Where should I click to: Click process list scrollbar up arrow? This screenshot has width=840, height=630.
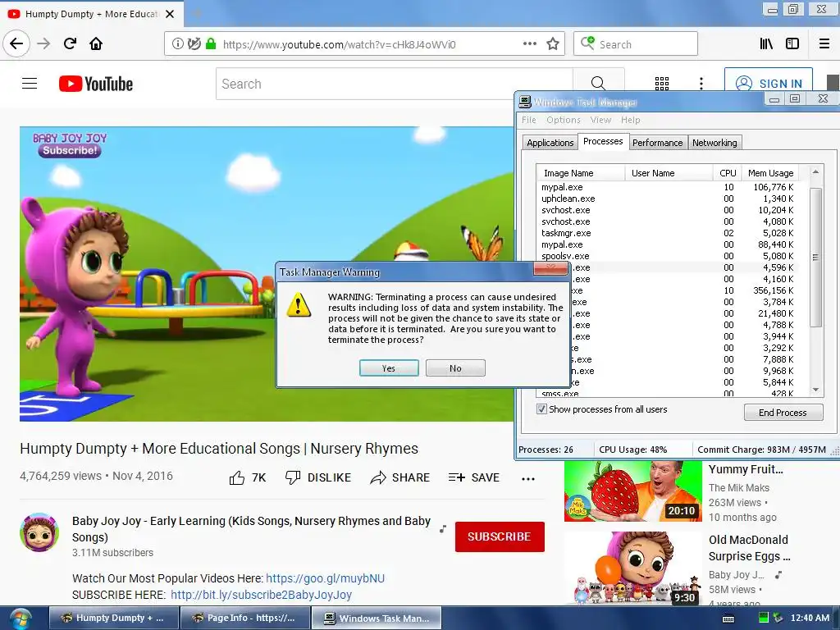point(815,172)
